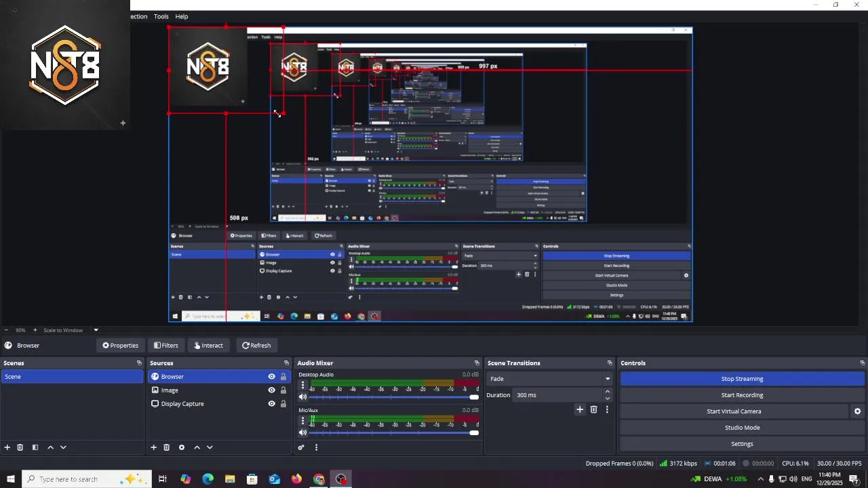Move scene down arrow in Scenes panel
Screen dimensions: 868x488
point(63,447)
